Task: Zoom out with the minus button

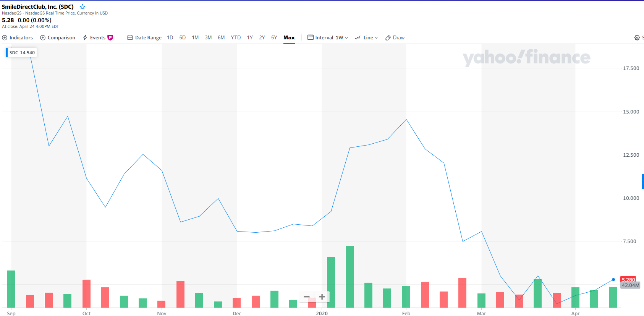Action: pyautogui.click(x=306, y=297)
